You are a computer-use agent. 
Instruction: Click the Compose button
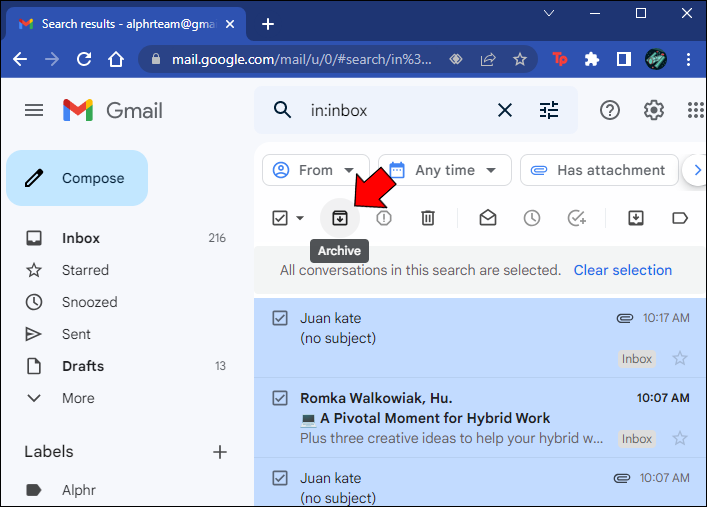tap(77, 178)
